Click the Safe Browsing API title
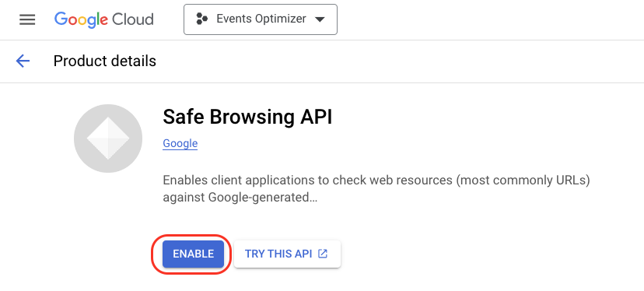The image size is (644, 291). (x=247, y=117)
